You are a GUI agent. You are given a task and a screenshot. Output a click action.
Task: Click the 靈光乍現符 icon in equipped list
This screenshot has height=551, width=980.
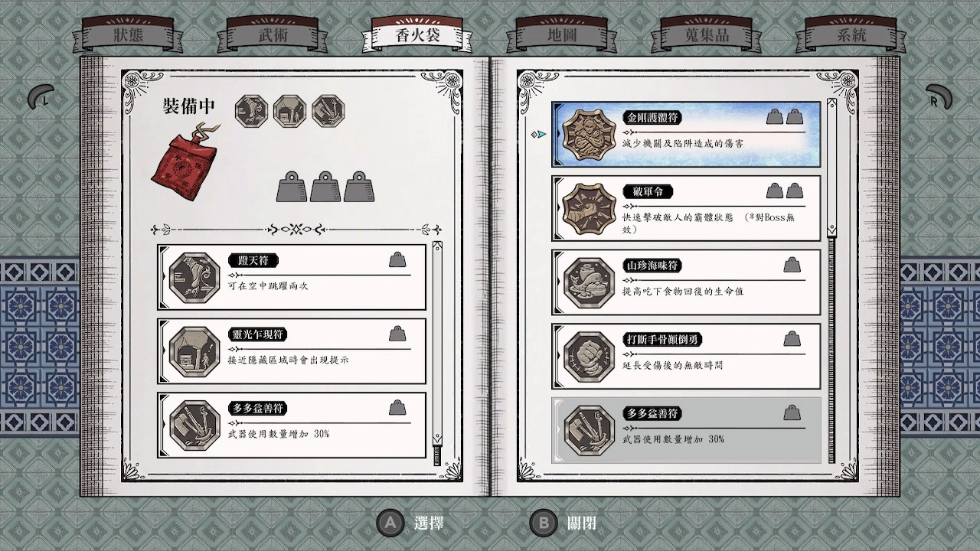[194, 351]
